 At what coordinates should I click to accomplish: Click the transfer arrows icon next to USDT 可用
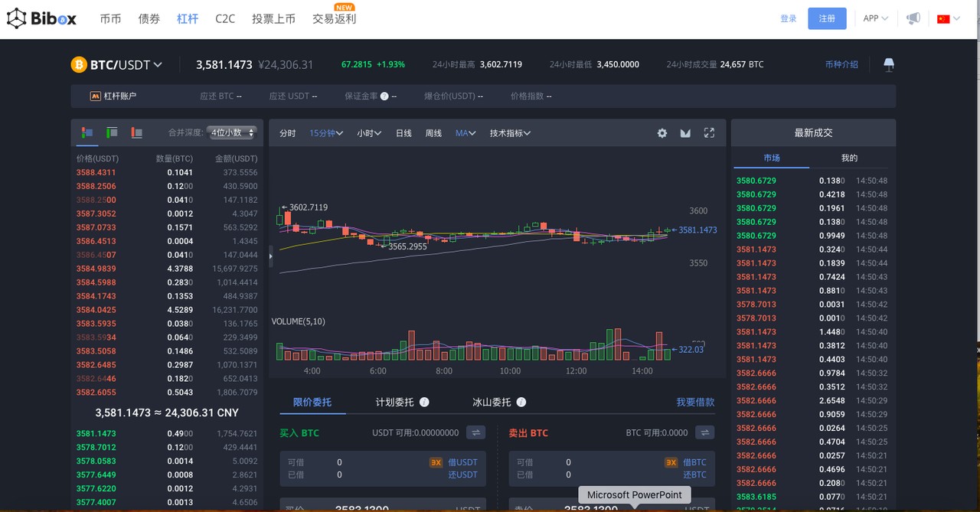click(x=475, y=432)
